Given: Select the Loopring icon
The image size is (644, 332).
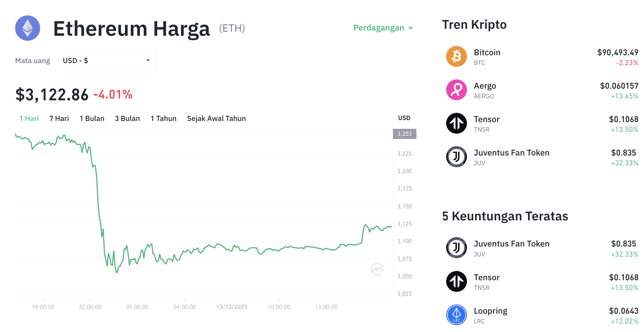Looking at the screenshot, I should (x=456, y=315).
